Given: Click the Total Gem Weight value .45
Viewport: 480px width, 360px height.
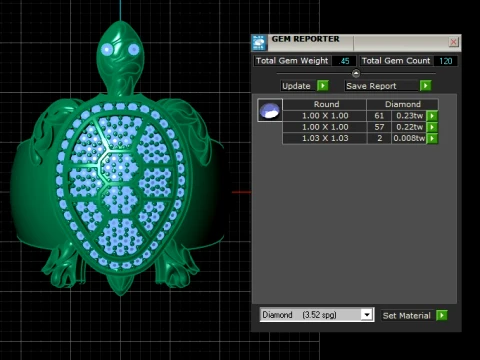Looking at the screenshot, I should coord(345,61).
